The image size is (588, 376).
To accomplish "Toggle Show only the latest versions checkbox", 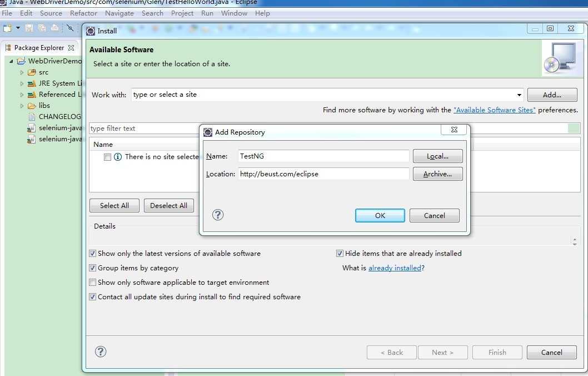I will 93,253.
